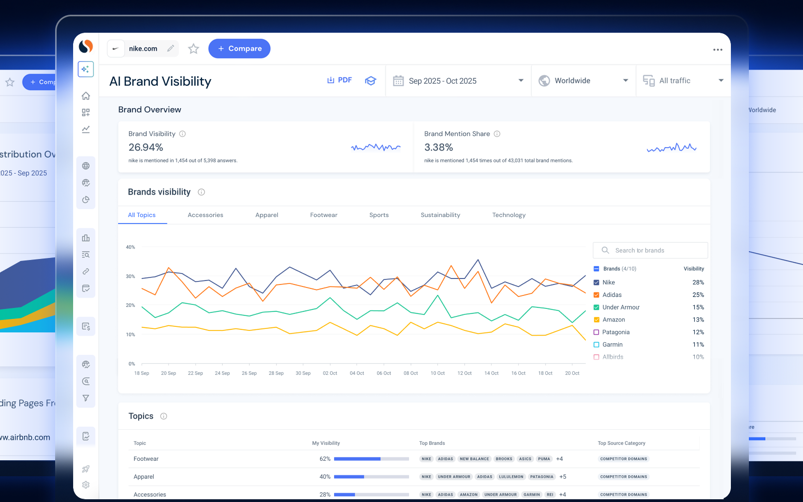Image resolution: width=803 pixels, height=502 pixels.
Task: Check the Allbirds brand checkbox
Action: 596,357
